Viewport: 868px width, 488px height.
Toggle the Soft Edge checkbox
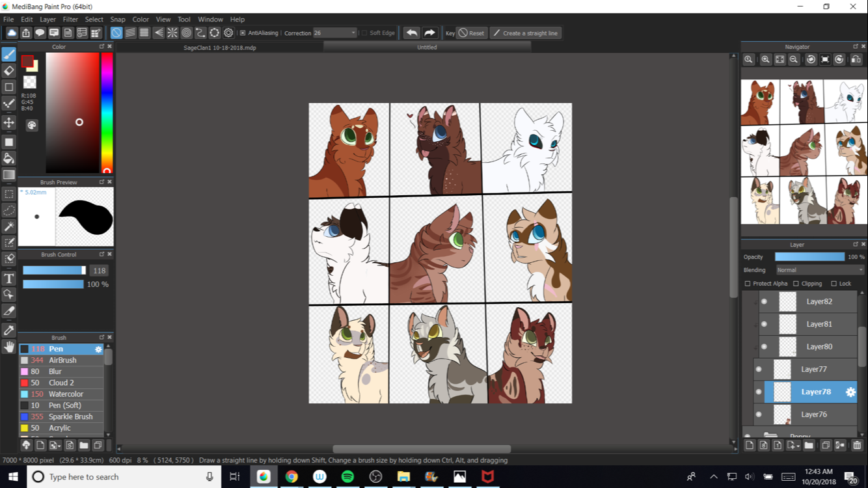[364, 33]
